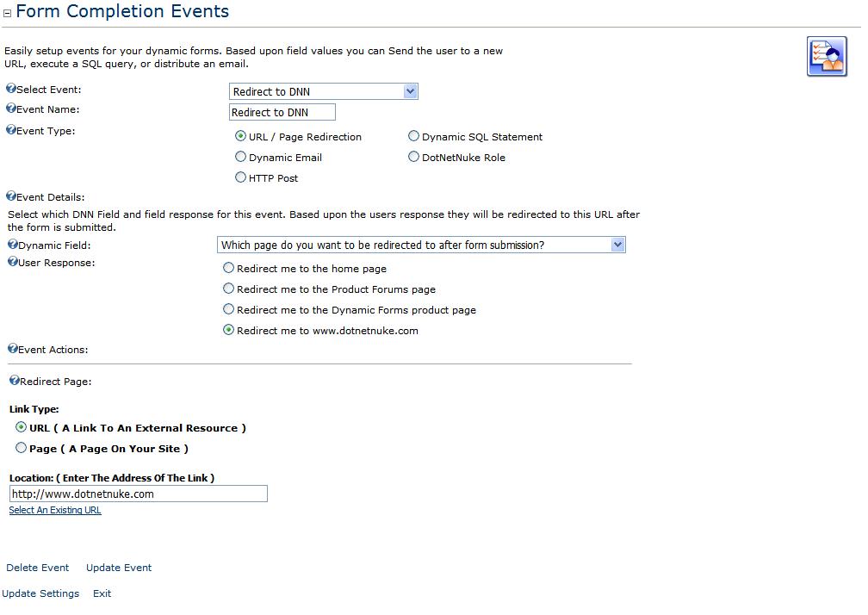Open the Select Event dropdown

(x=323, y=91)
